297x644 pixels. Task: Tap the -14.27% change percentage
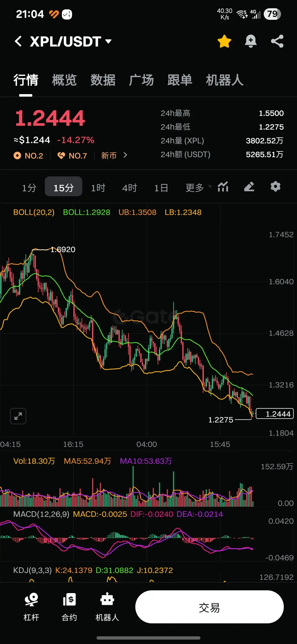coord(76,140)
